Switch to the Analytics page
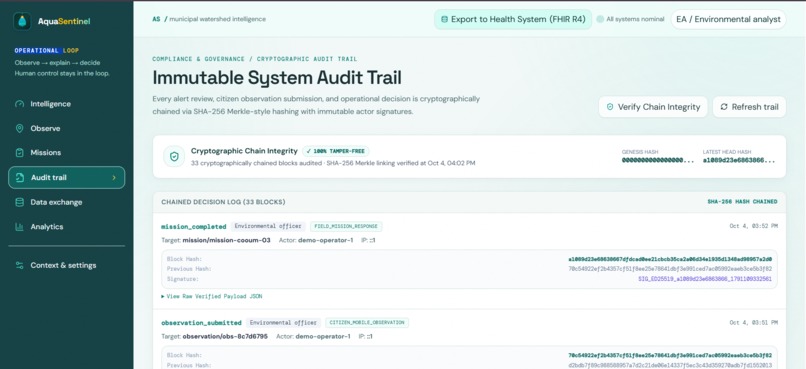806x369 pixels. point(66,227)
